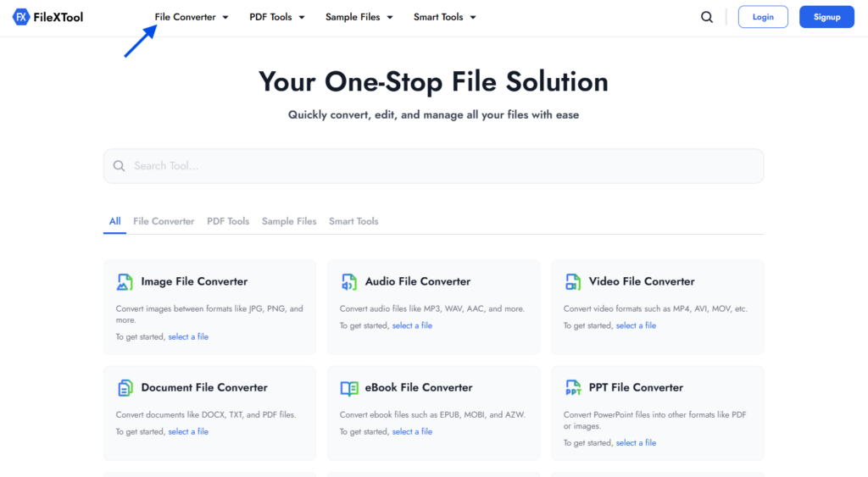Click the 'Quickly convert, edit, and manage' subtitle
868x477 pixels.
coord(433,115)
